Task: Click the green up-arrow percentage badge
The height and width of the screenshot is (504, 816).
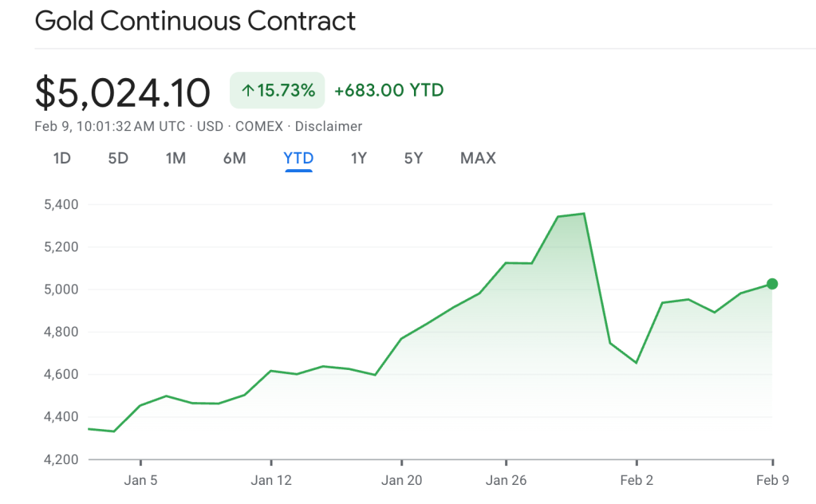Action: [278, 90]
